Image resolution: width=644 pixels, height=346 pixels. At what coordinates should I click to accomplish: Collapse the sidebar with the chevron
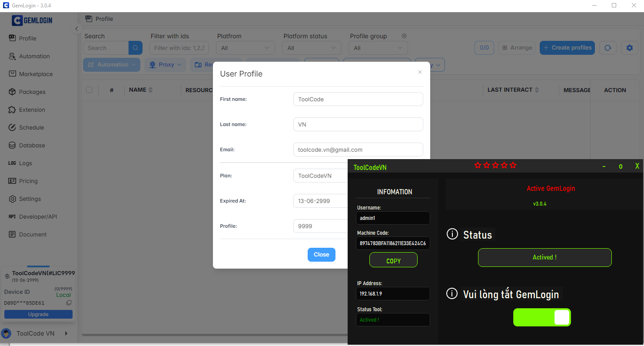click(76, 29)
